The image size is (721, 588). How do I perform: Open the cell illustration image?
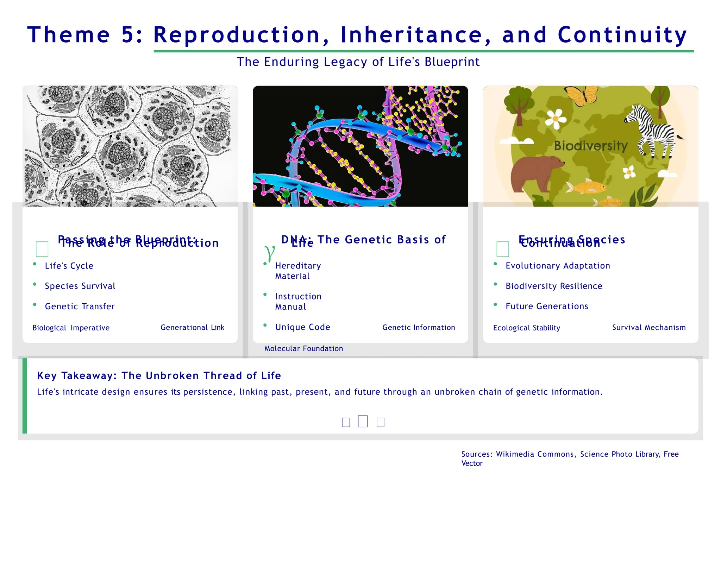click(130, 146)
